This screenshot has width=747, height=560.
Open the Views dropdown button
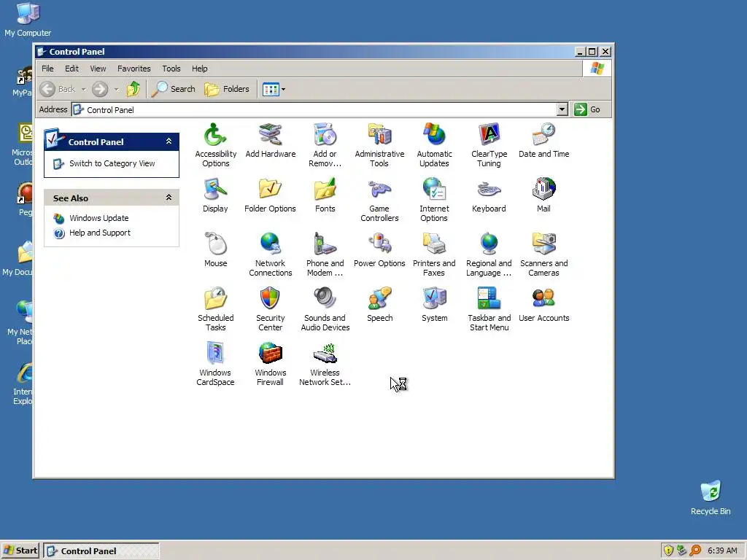[274, 89]
